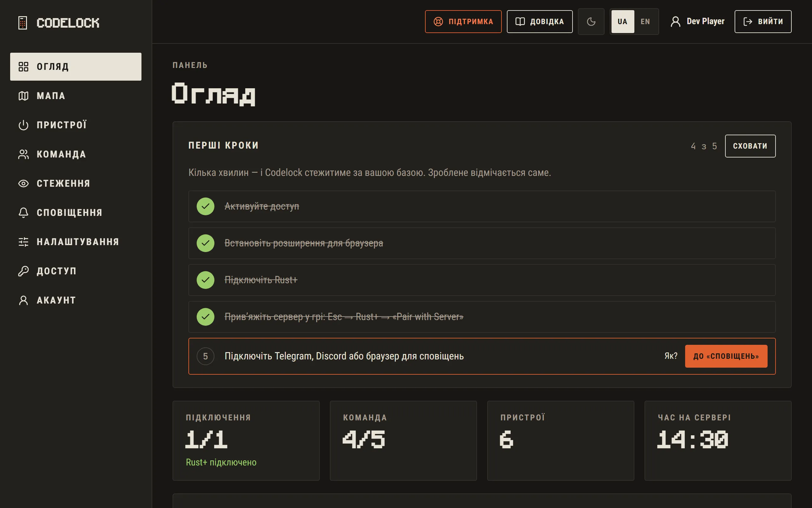Click the Dev Player user profile
The height and width of the screenshot is (508, 812).
coord(697,22)
